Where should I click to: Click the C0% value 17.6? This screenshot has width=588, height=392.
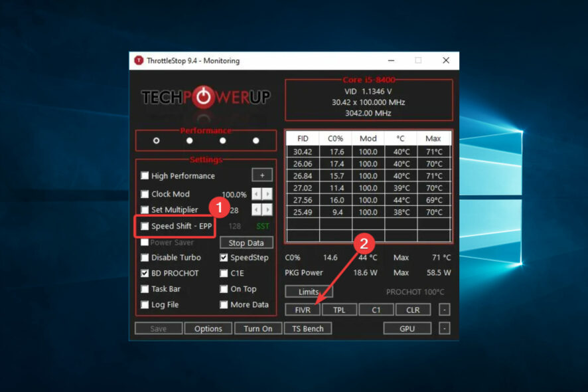(336, 152)
